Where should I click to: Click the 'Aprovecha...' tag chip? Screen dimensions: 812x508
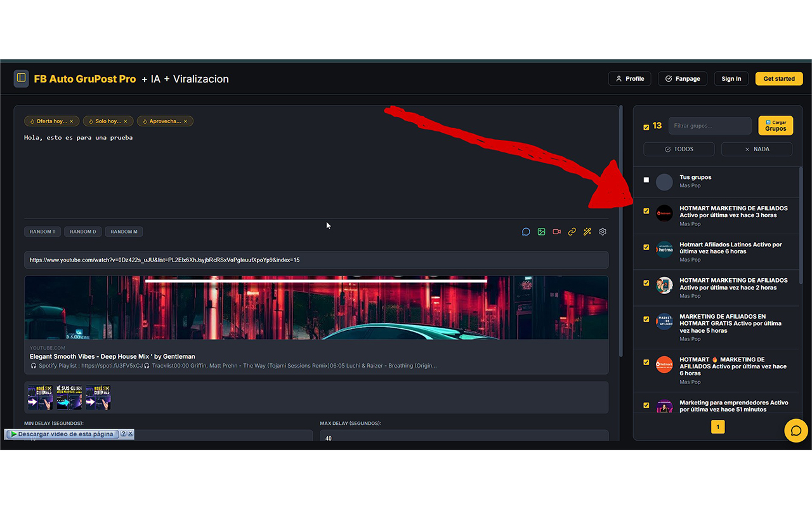tap(165, 121)
